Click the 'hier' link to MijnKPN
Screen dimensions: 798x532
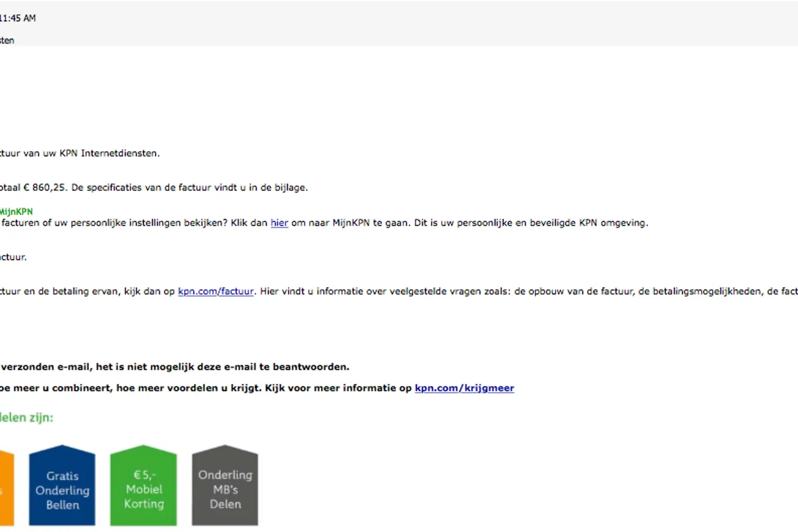pyautogui.click(x=279, y=223)
